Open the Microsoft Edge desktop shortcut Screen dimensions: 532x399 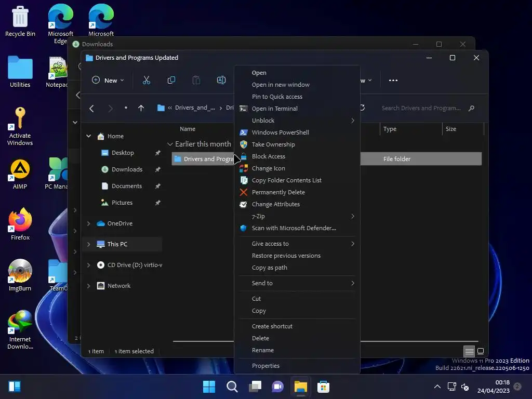click(60, 24)
